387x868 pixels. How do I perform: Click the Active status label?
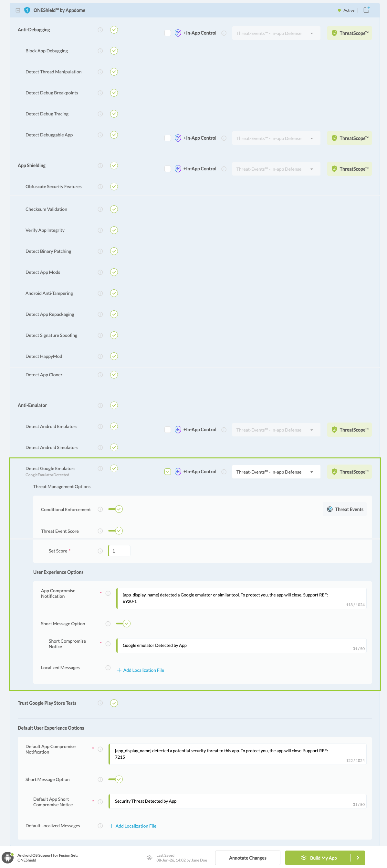349,10
